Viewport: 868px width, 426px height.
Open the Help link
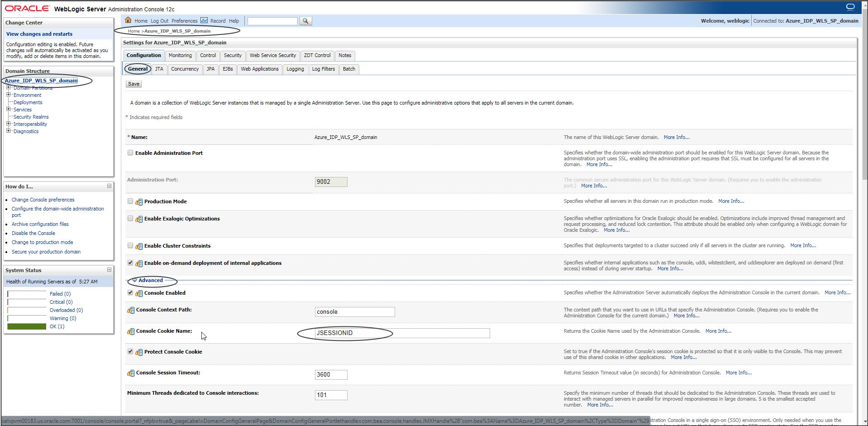click(234, 21)
